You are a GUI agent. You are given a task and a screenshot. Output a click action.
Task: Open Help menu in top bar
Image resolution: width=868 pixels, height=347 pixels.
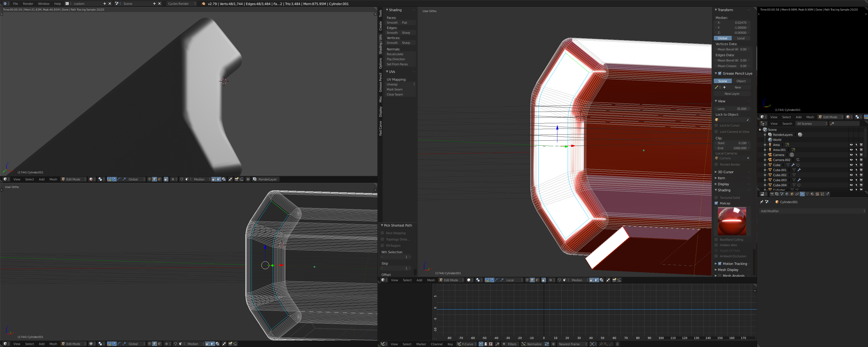(58, 4)
